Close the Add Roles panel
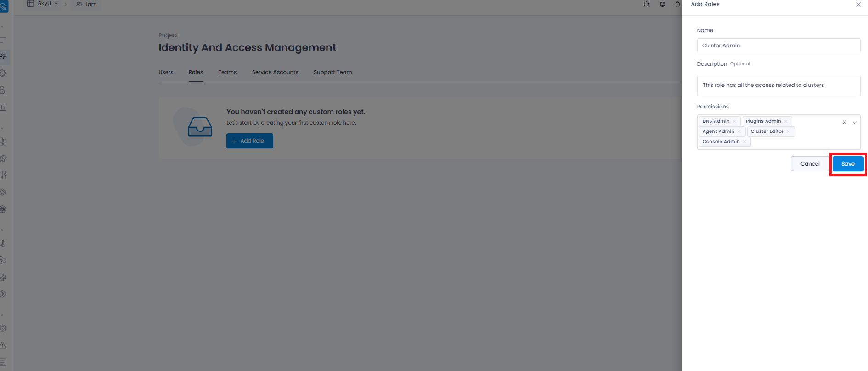The image size is (868, 371). 858,4
